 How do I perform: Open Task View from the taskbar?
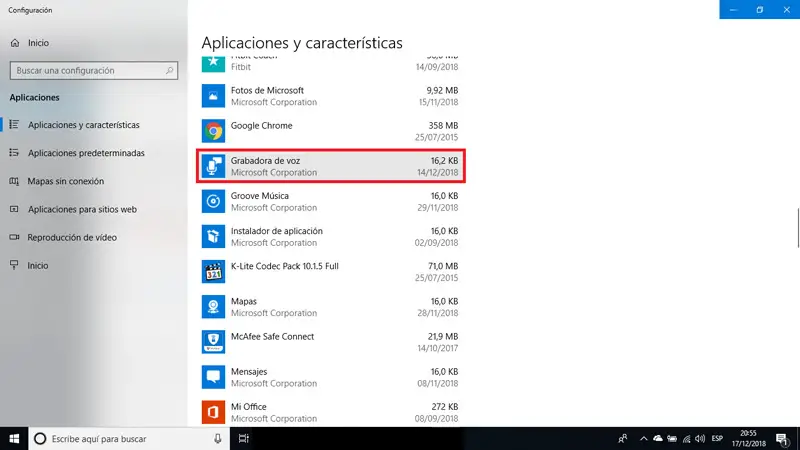[x=244, y=439]
